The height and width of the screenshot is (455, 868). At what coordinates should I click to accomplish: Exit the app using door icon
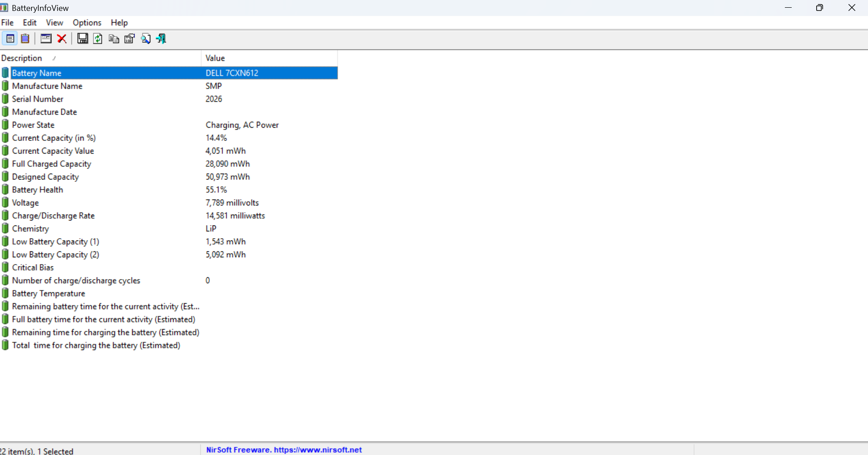click(x=161, y=39)
